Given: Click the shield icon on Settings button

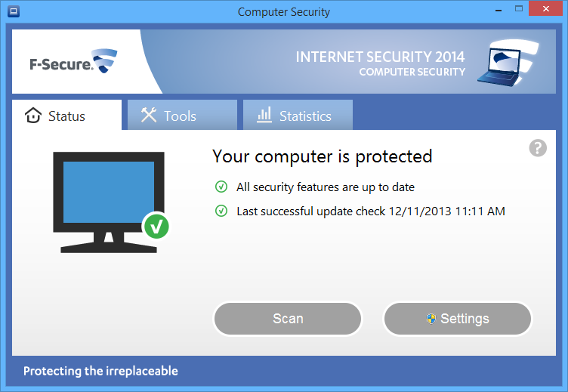Looking at the screenshot, I should click(x=431, y=319).
